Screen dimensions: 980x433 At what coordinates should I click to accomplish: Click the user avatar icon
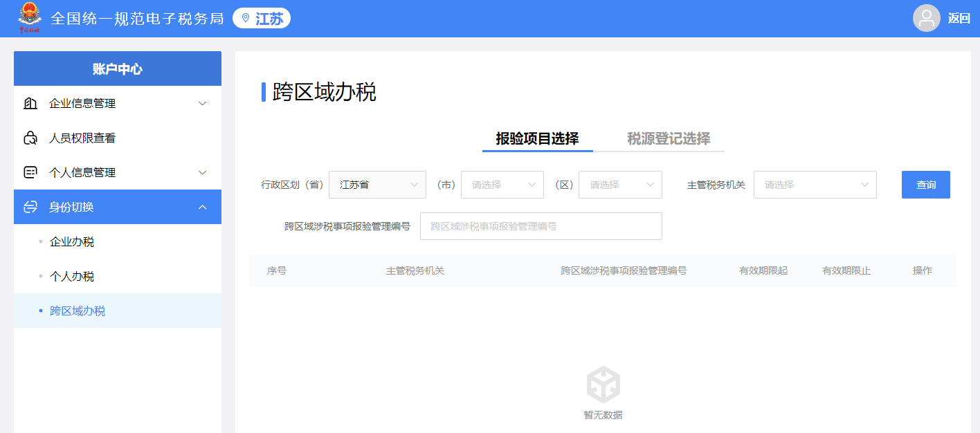(x=926, y=19)
